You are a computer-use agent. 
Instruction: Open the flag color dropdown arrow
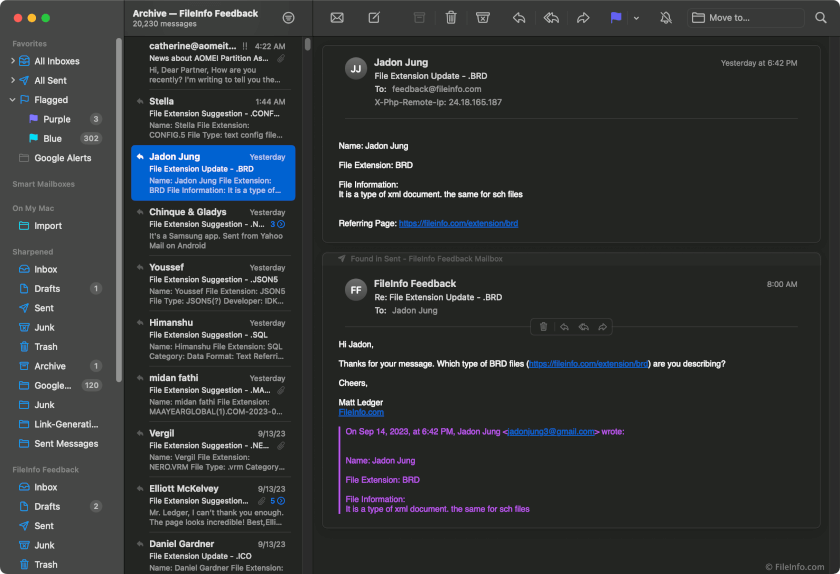coord(636,18)
